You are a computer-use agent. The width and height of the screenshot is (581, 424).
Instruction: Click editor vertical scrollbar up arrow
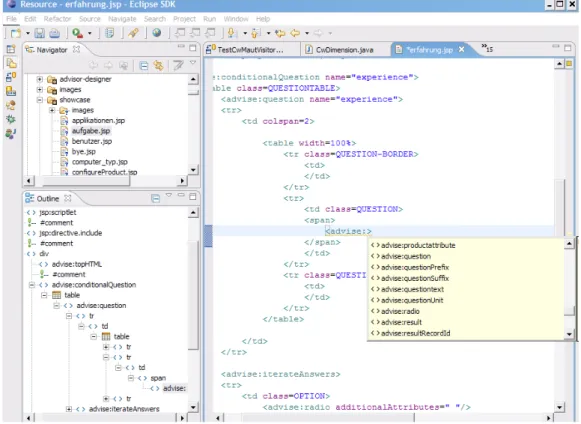pos(560,64)
